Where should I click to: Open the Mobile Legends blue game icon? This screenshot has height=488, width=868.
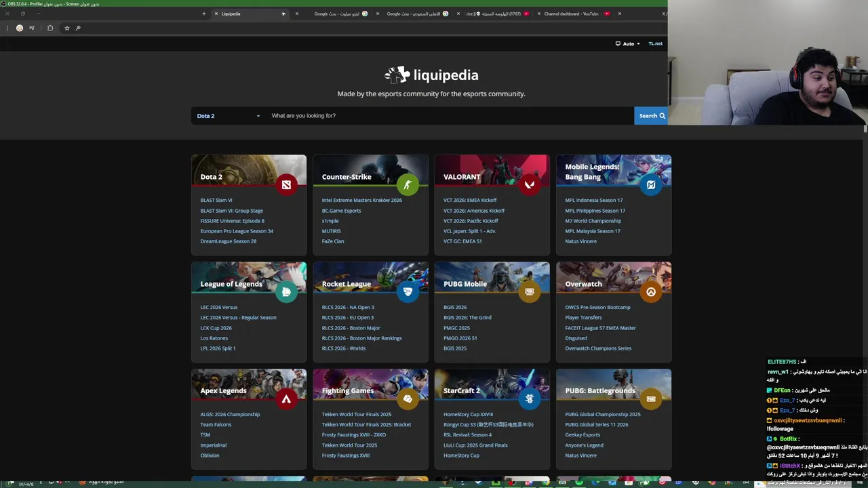(x=651, y=184)
